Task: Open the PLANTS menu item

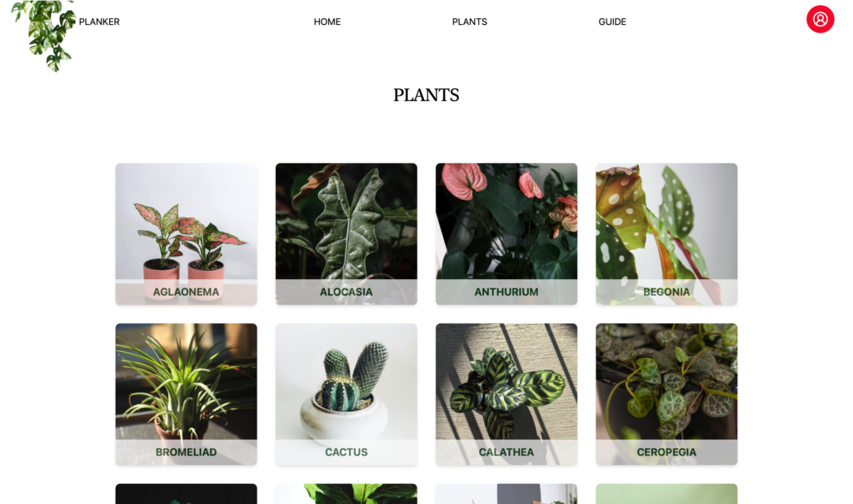Action: [470, 22]
